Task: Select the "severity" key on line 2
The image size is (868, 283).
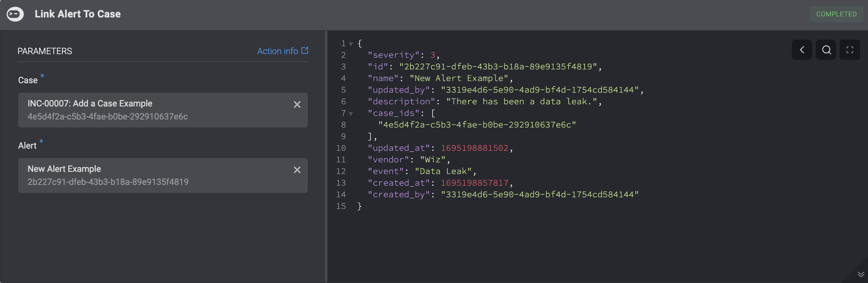Action: click(394, 55)
